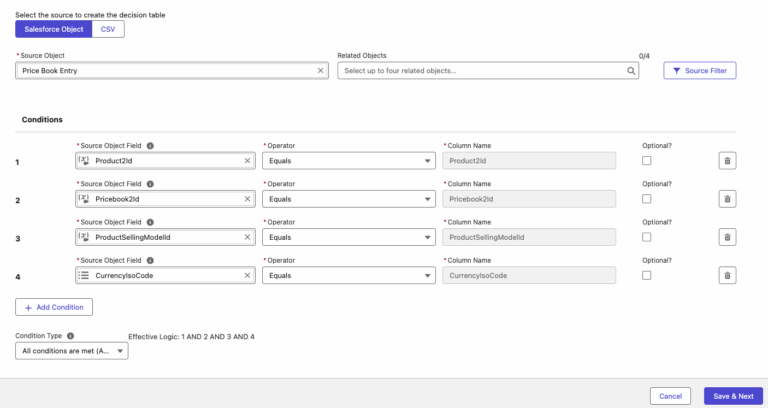The image size is (768, 408).
Task: Click the Save & Next button
Action: pos(733,396)
